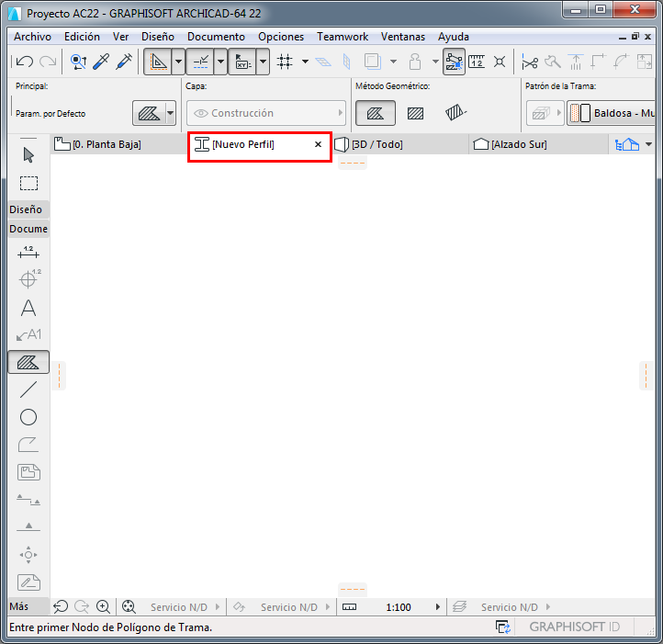Open the Baldosa fill pattern selector

611,113
